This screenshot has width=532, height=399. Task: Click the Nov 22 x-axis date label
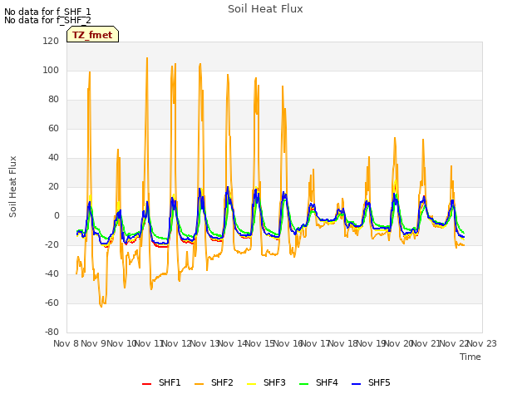[454, 343]
